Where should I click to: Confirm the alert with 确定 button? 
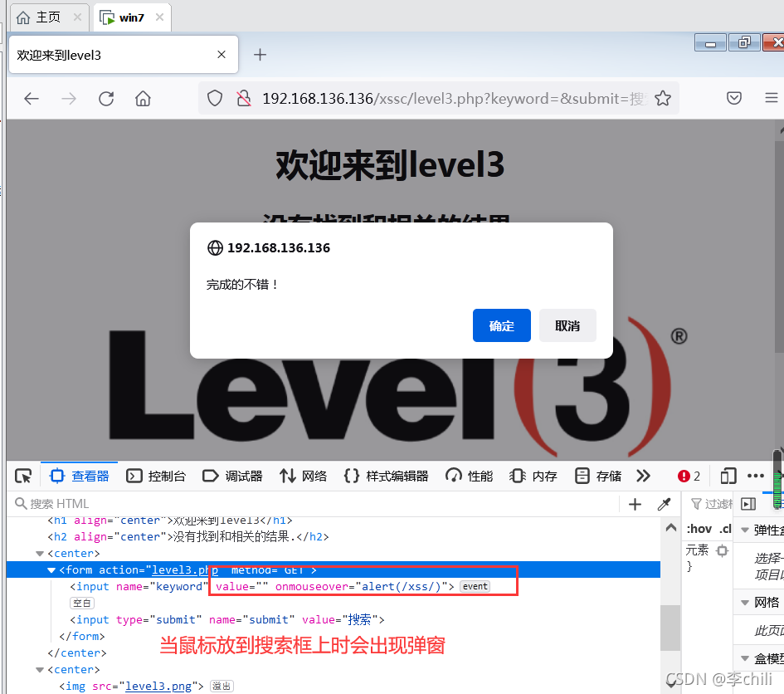pos(501,325)
